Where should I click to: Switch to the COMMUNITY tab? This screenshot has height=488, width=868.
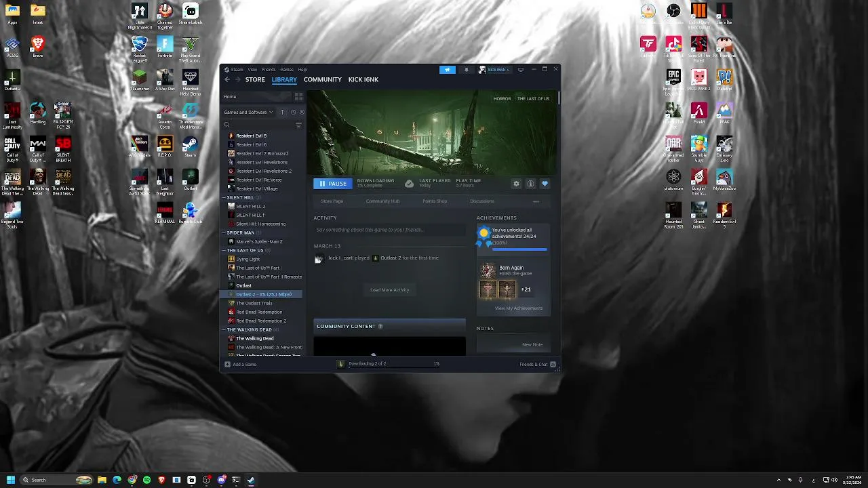pyautogui.click(x=323, y=79)
